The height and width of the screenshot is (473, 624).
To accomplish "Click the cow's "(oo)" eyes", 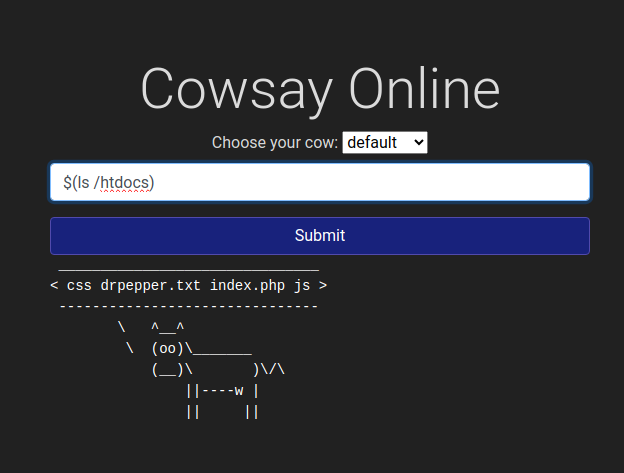I will tap(167, 348).
